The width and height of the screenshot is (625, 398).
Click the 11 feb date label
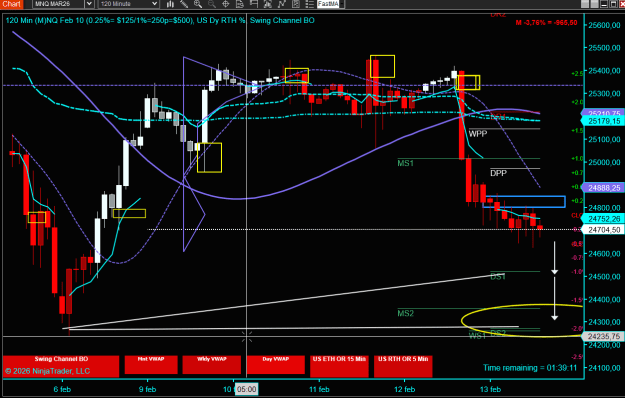click(x=319, y=389)
